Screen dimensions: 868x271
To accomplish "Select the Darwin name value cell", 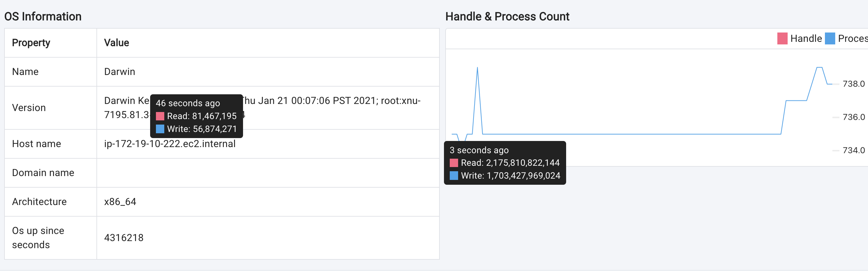I will coord(120,71).
